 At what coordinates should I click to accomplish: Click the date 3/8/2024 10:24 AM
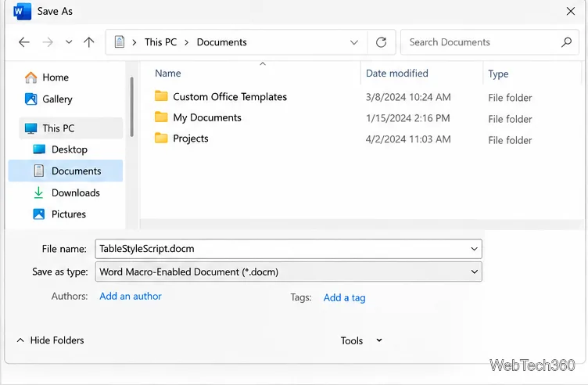(x=408, y=97)
